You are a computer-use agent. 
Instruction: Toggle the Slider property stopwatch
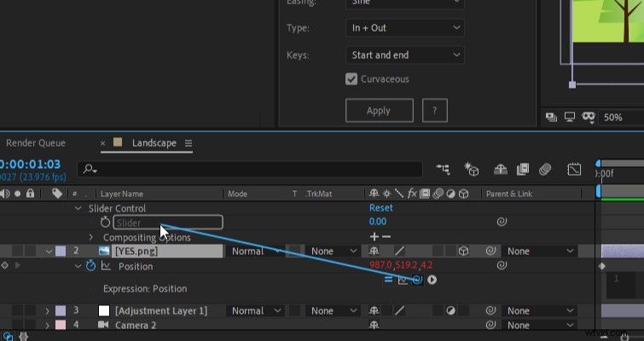[x=105, y=223]
